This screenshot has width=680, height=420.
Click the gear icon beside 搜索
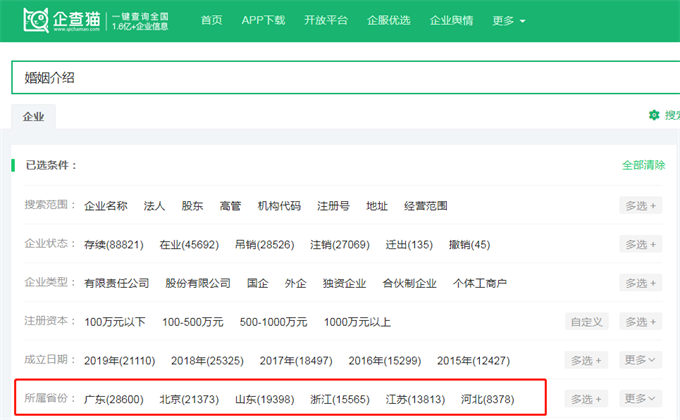pyautogui.click(x=654, y=116)
